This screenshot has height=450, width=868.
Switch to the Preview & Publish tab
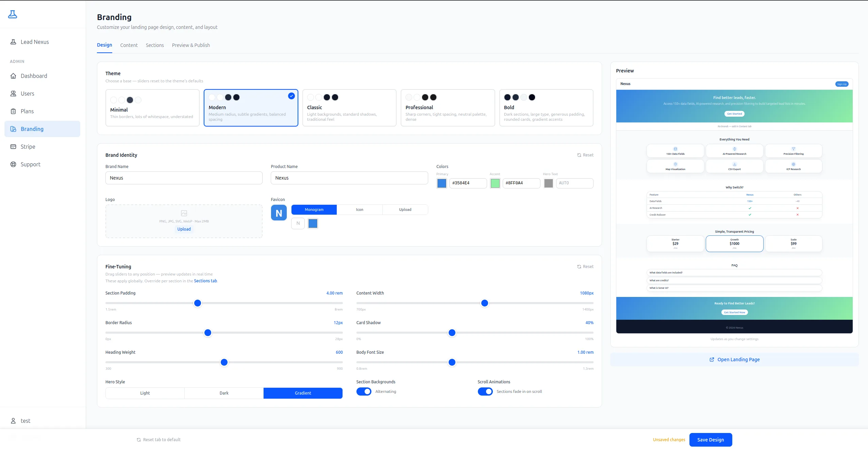pyautogui.click(x=191, y=45)
